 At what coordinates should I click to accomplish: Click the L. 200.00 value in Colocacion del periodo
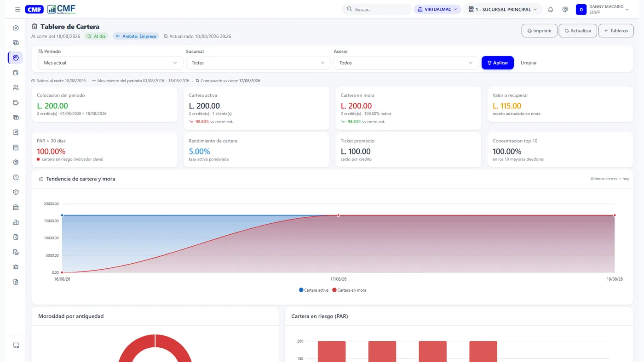(x=52, y=106)
